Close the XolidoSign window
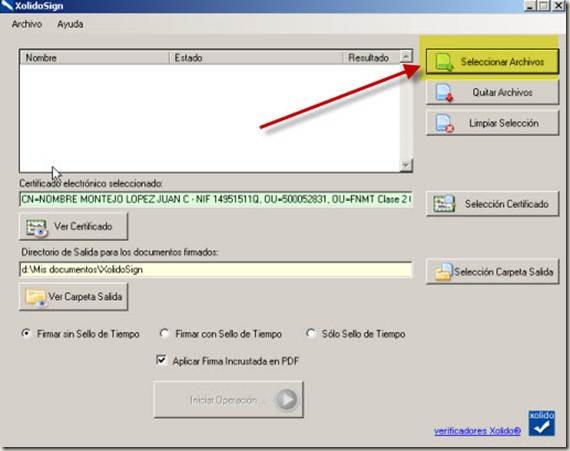The width and height of the screenshot is (570, 451). click(x=558, y=5)
